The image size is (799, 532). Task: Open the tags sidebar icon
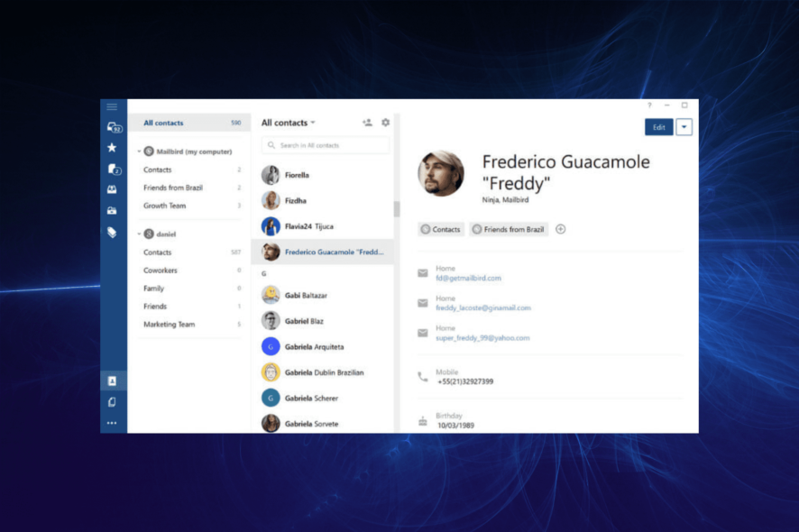(x=112, y=233)
